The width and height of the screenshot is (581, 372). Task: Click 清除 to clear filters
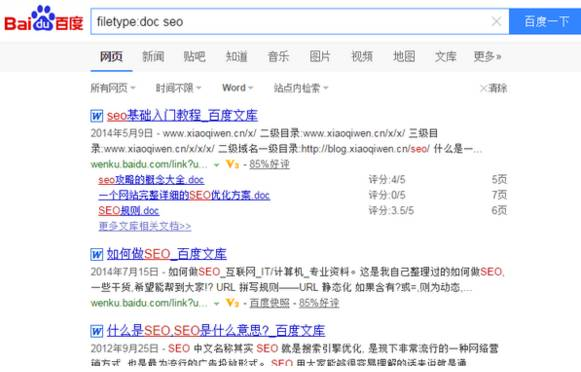tap(493, 88)
